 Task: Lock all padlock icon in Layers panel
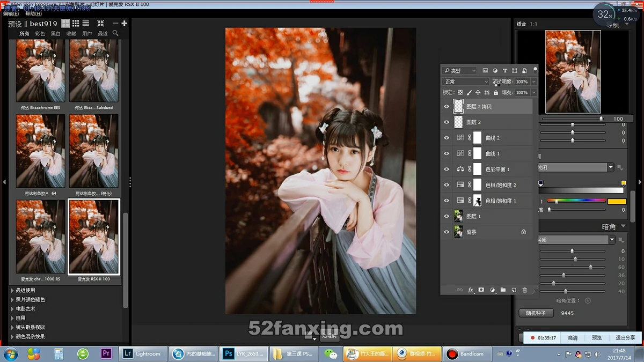(495, 93)
